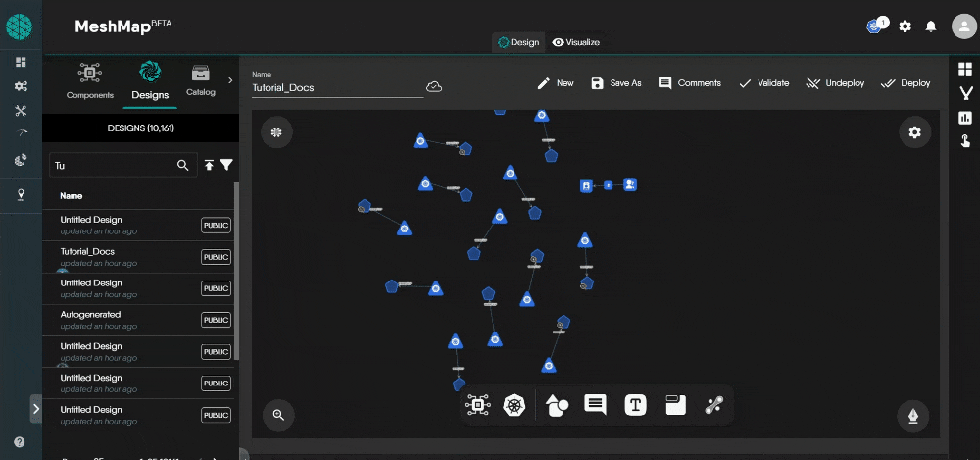Image resolution: width=980 pixels, height=460 pixels.
Task: Switch to Visualize mode
Action: (576, 42)
